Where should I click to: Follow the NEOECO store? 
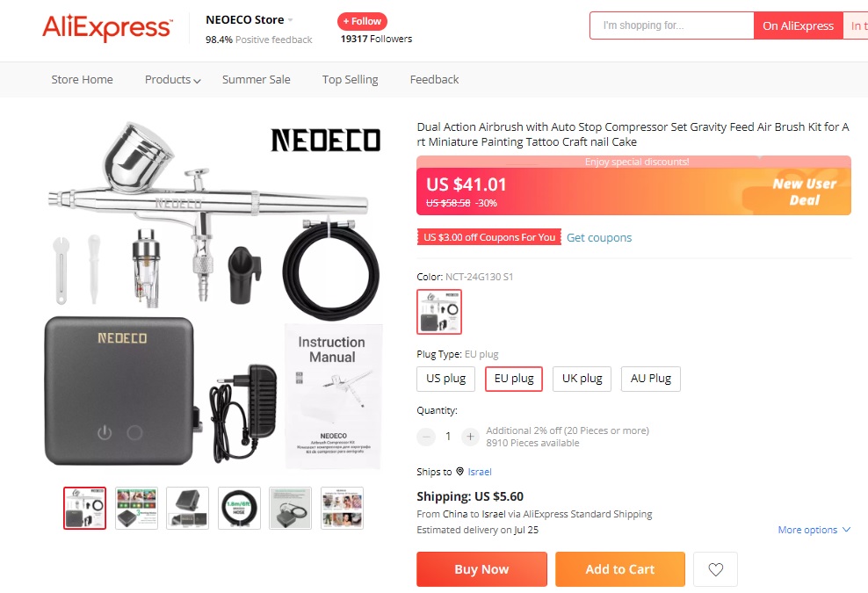(x=362, y=21)
